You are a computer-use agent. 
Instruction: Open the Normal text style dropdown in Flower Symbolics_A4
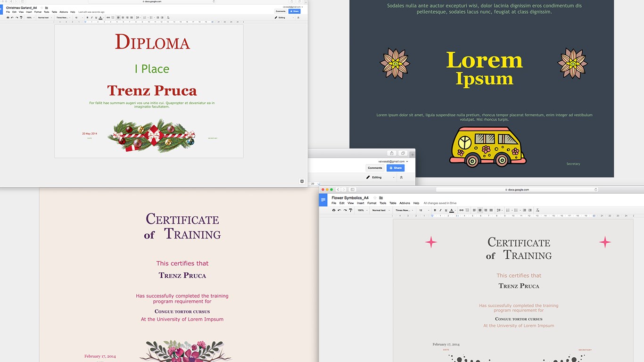pyautogui.click(x=381, y=210)
